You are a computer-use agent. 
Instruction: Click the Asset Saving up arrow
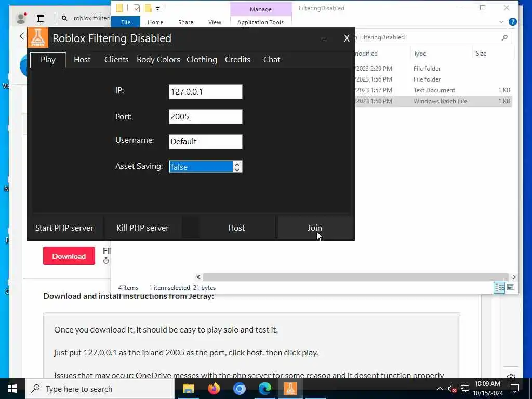point(237,164)
